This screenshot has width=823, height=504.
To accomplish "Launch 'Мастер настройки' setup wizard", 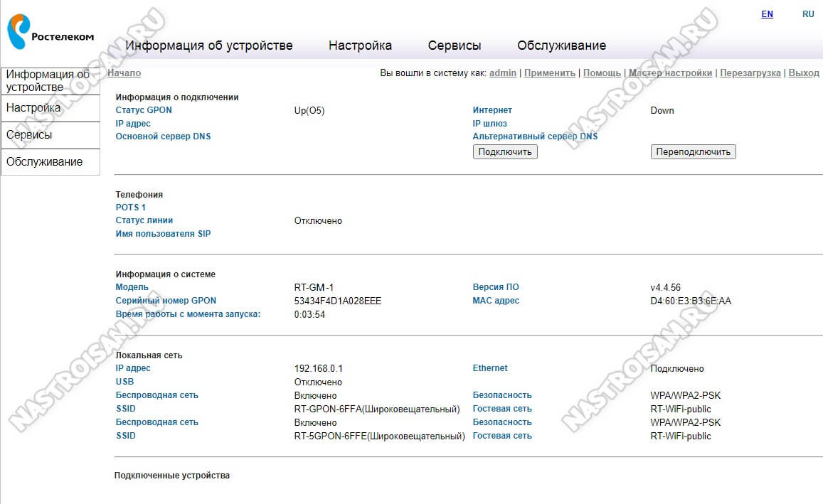I will [670, 73].
